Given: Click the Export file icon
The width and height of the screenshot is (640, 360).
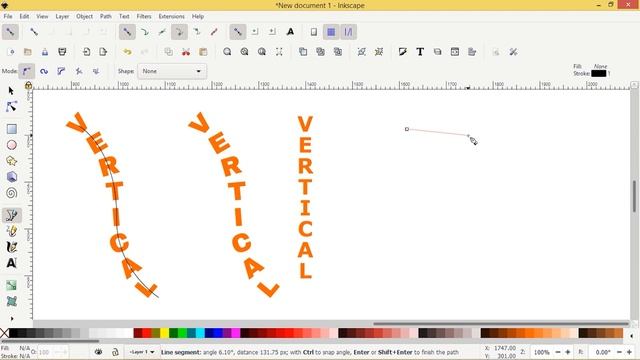Looking at the screenshot, I should [x=103, y=52].
